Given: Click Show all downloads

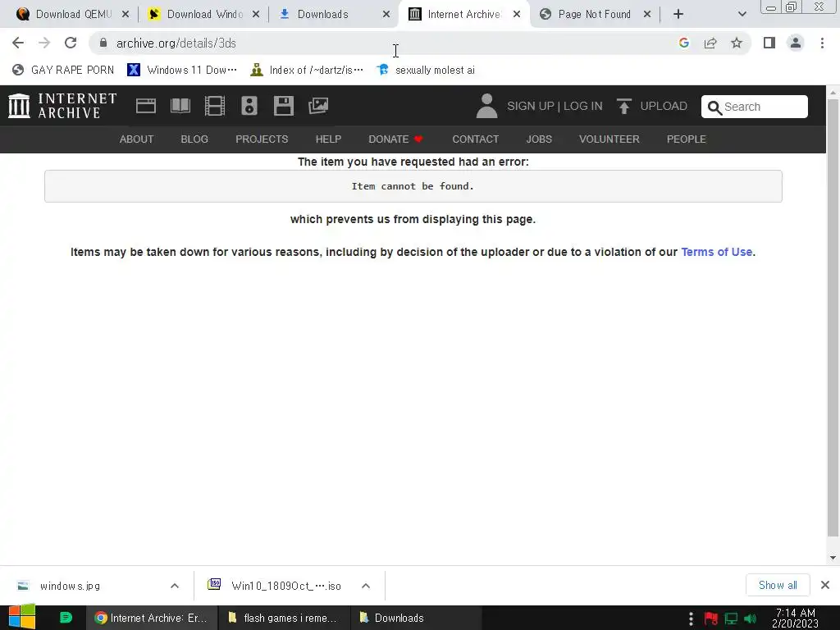Looking at the screenshot, I should 778,585.
